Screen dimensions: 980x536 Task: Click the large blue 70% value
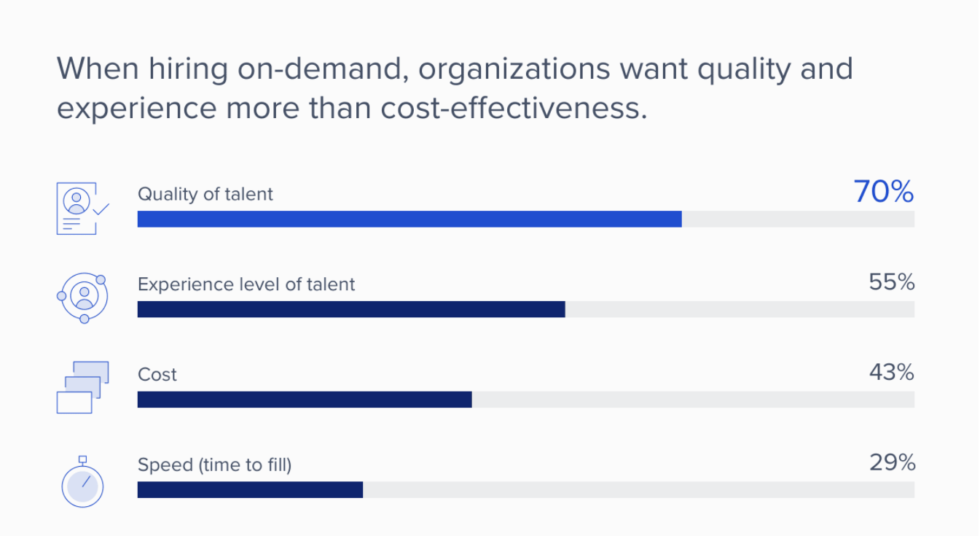[883, 192]
